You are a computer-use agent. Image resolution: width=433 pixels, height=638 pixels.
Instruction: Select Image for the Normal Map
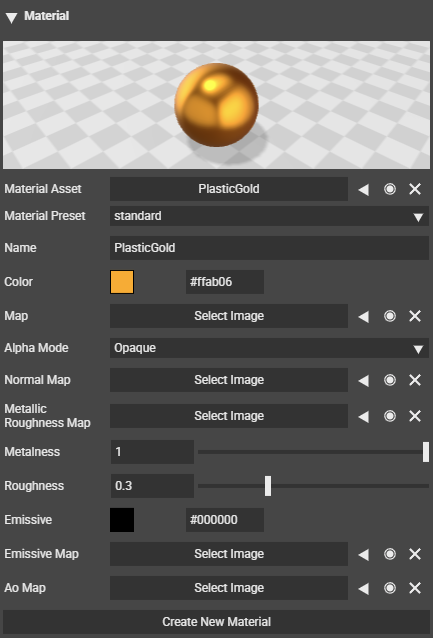point(229,380)
